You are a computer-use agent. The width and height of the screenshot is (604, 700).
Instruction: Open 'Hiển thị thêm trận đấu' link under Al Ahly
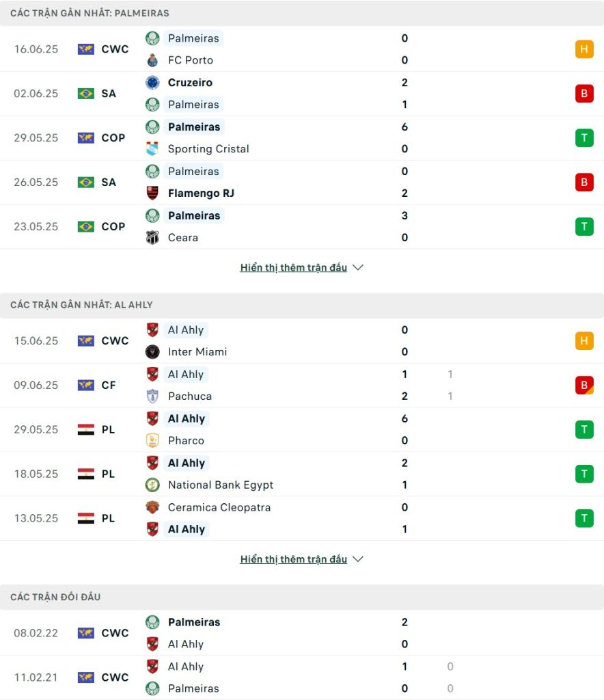tap(294, 559)
